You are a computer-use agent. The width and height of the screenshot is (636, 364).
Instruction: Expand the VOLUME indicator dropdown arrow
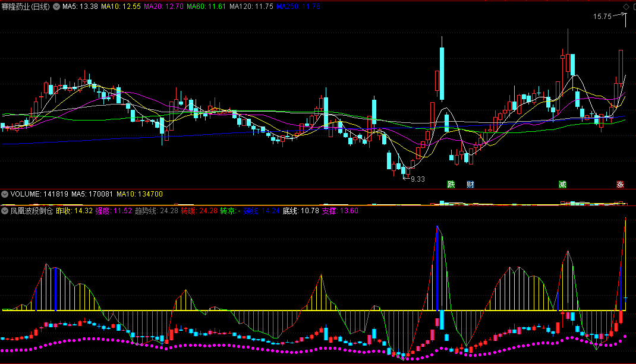[x=5, y=194]
